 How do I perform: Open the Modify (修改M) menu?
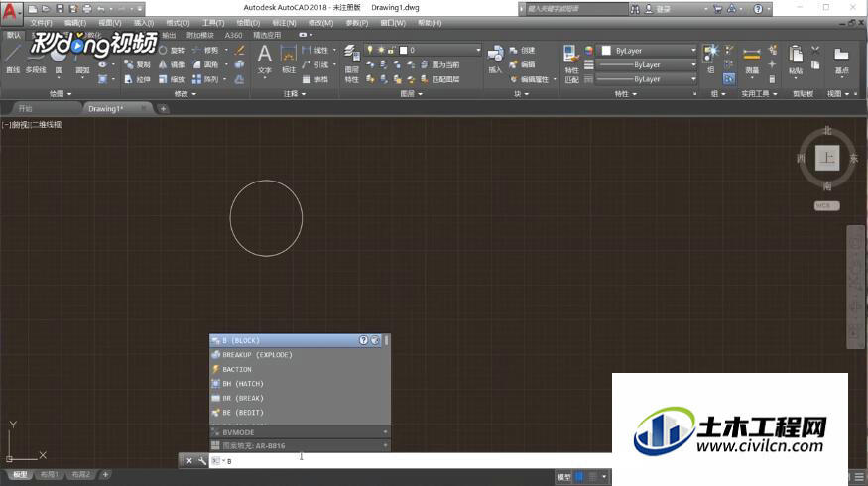tap(320, 23)
